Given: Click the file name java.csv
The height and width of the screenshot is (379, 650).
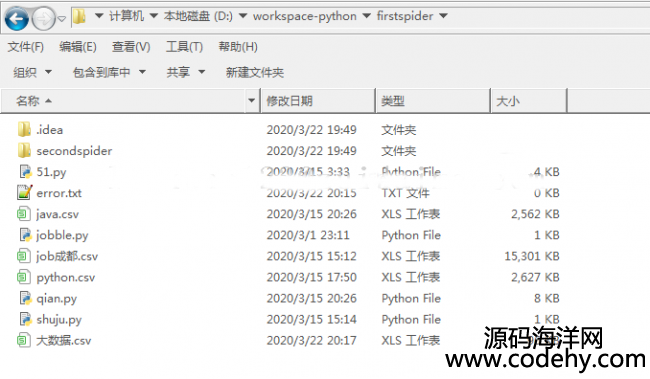Looking at the screenshot, I should pyautogui.click(x=57, y=214).
